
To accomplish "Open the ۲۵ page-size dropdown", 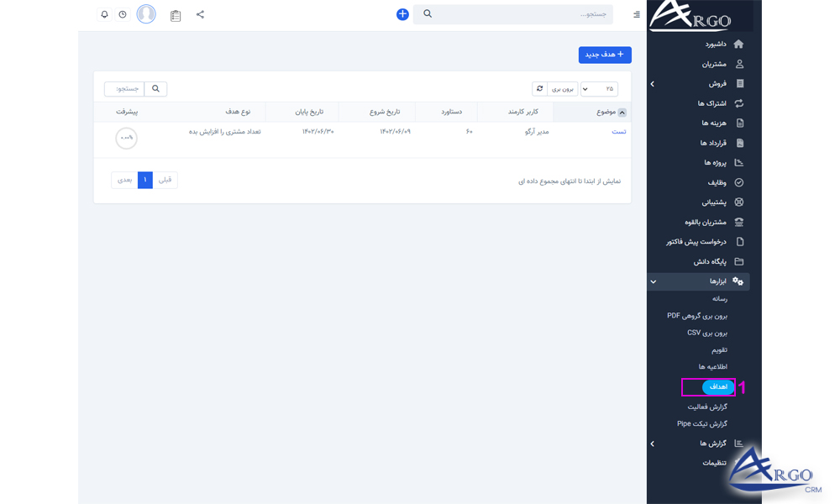I will 599,88.
